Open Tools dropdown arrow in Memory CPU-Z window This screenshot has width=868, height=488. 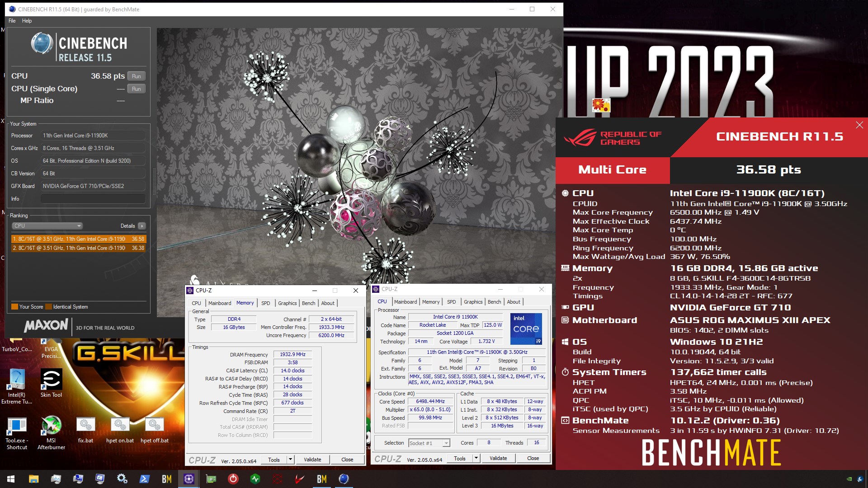[x=290, y=460]
